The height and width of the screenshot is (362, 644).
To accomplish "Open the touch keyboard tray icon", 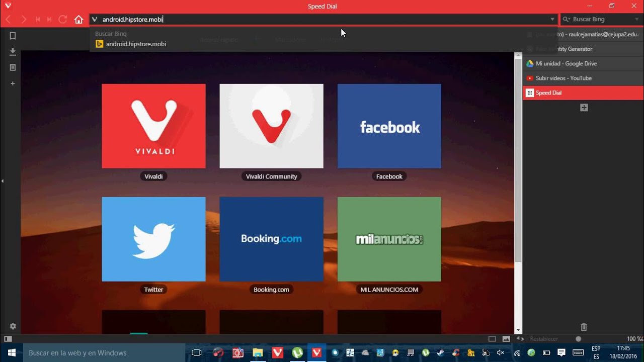I will pos(578,352).
